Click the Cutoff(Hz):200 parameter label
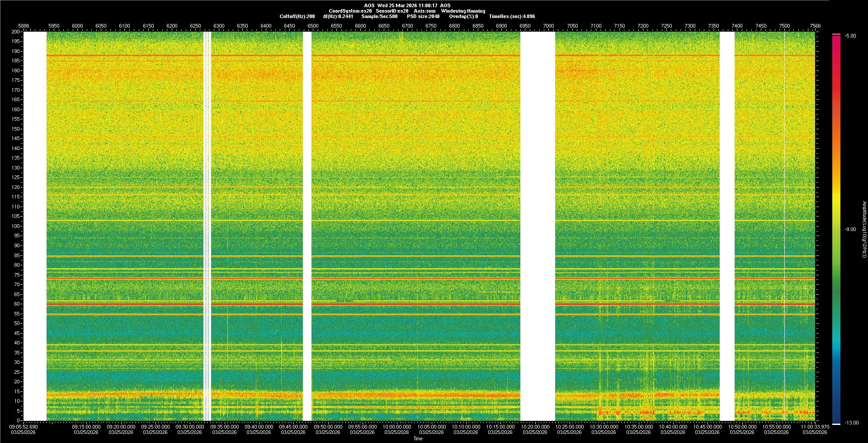 [x=297, y=16]
